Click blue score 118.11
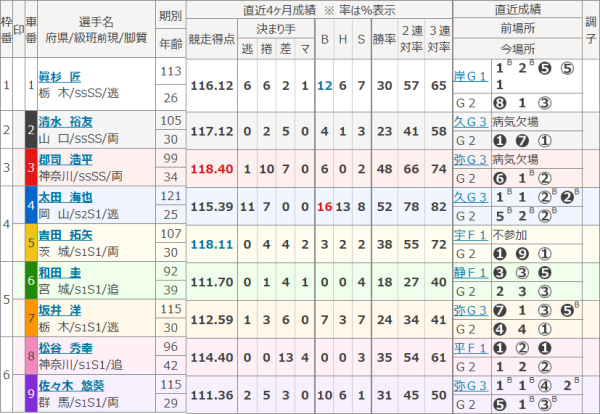 coord(212,244)
